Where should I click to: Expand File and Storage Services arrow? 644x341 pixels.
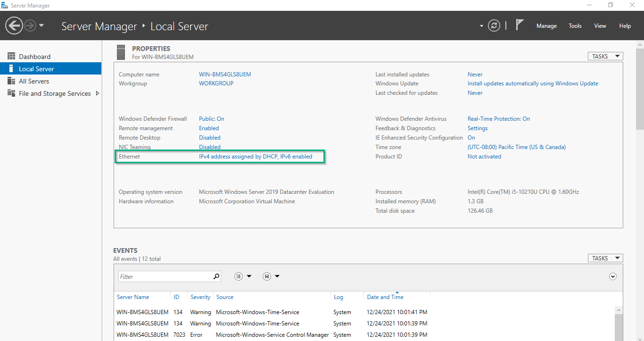tap(98, 93)
